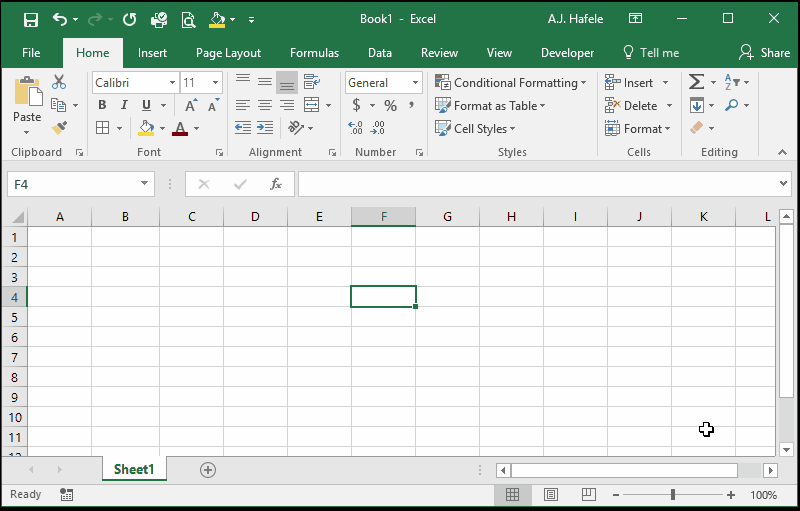Toggle Bold formatting
The width and height of the screenshot is (800, 511).
[x=102, y=105]
